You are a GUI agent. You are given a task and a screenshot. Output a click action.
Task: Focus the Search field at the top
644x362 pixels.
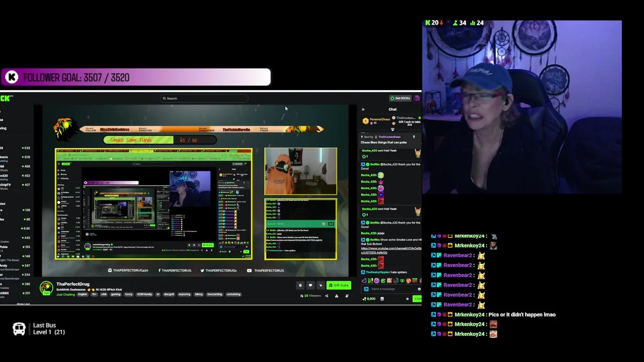204,99
